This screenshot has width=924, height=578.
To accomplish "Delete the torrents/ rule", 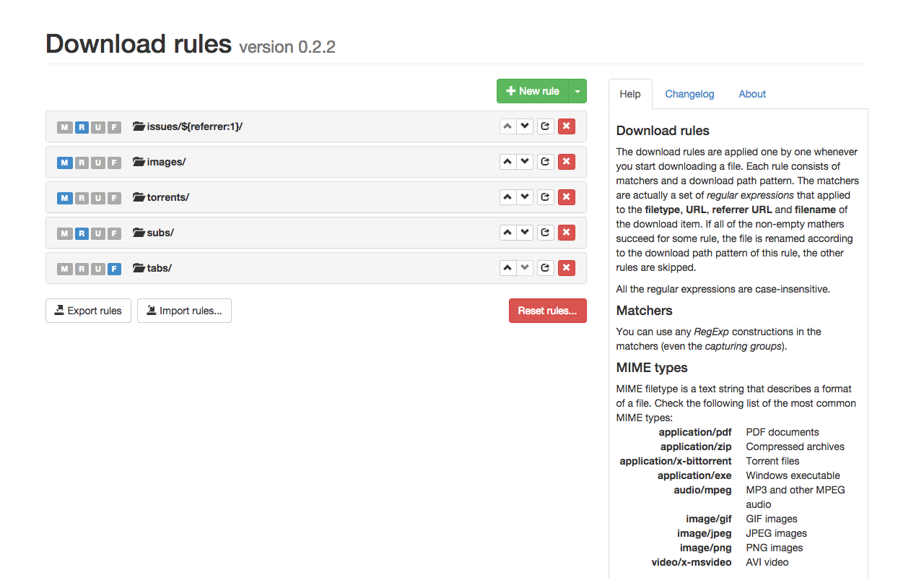I will tap(567, 197).
